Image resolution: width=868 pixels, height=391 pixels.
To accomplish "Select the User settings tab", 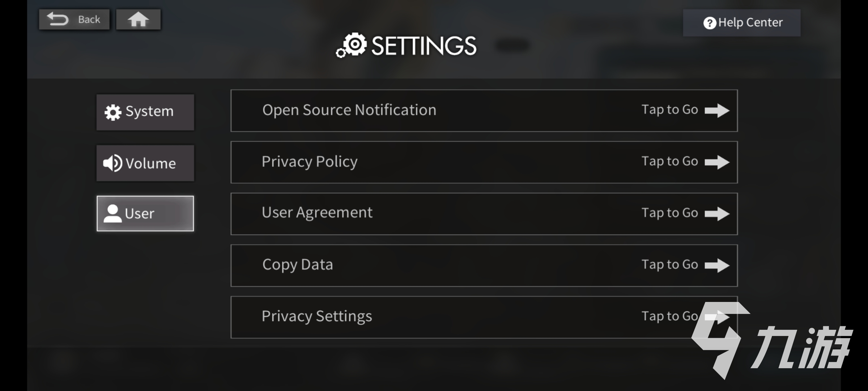I will click(x=145, y=214).
